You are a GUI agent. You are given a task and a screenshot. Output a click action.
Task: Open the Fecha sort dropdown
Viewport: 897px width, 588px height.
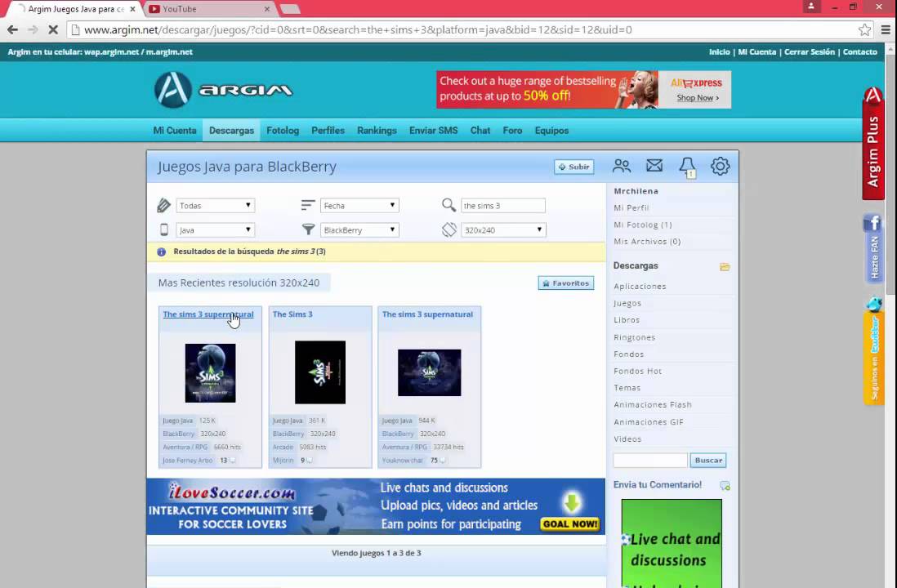[x=359, y=205]
